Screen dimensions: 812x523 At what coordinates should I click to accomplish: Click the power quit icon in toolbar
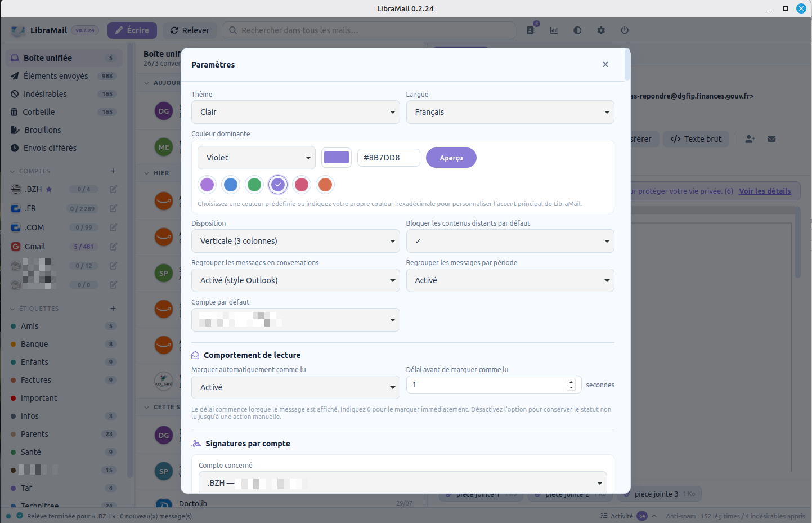(625, 30)
